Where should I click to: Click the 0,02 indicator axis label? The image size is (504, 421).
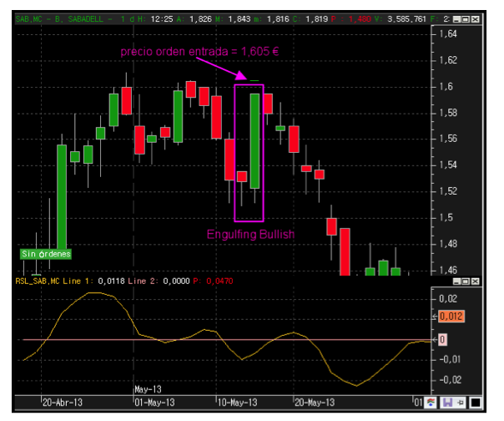point(448,299)
